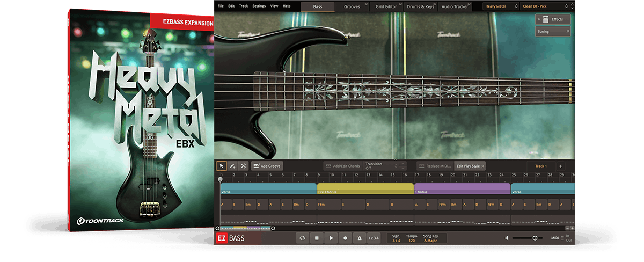Click the transition stepper arrows
This screenshot has height=262, width=644.
click(403, 166)
